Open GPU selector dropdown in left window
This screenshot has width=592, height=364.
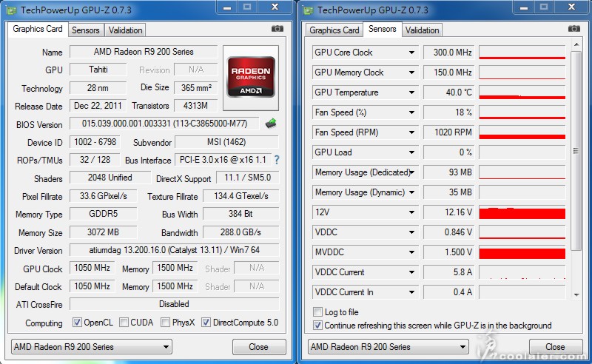[x=91, y=347]
